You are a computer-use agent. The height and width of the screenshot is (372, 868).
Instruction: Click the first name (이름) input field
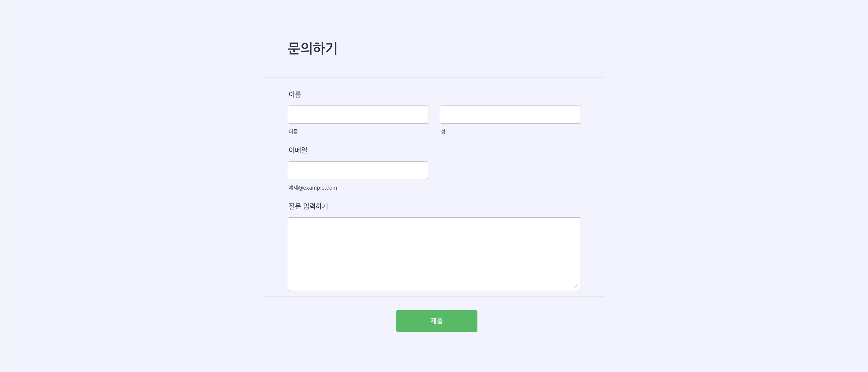tap(358, 115)
